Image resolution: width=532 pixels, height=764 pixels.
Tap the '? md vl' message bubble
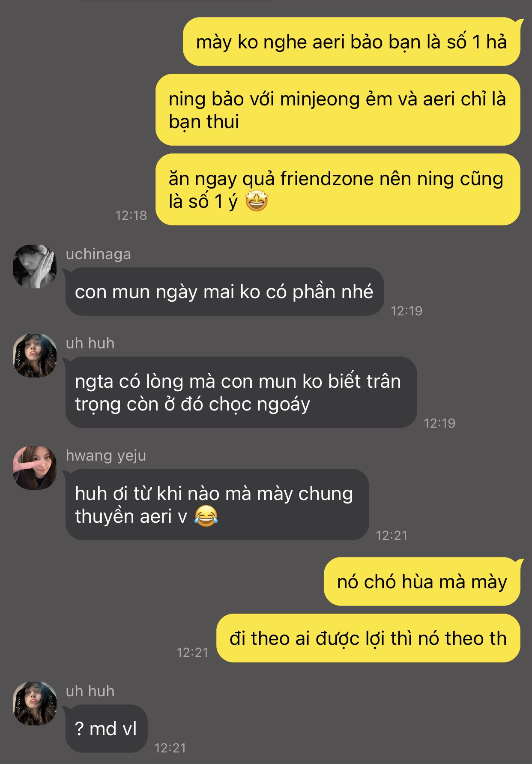[x=106, y=728]
